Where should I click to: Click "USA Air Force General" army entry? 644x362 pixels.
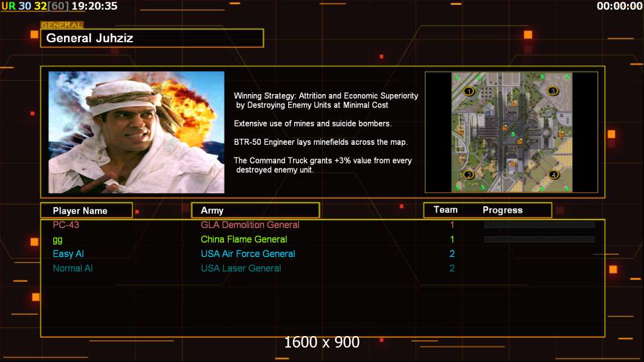(248, 254)
